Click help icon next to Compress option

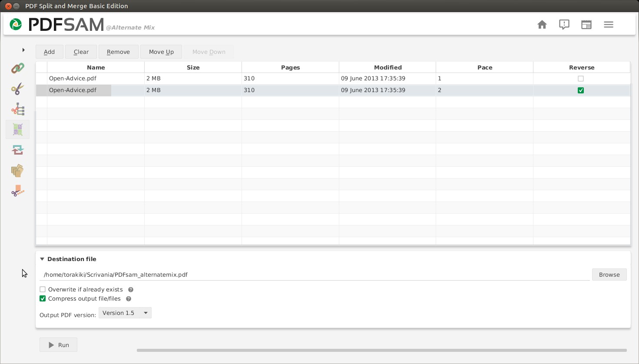(x=129, y=299)
